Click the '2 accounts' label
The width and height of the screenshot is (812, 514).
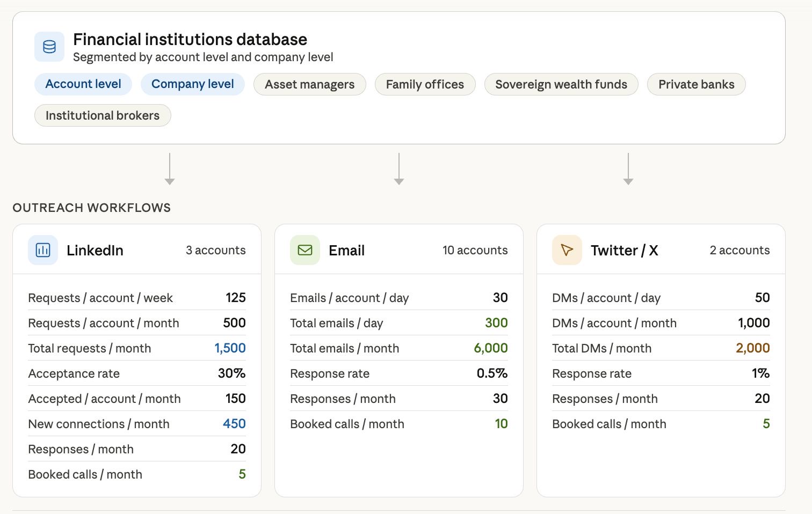click(x=740, y=250)
